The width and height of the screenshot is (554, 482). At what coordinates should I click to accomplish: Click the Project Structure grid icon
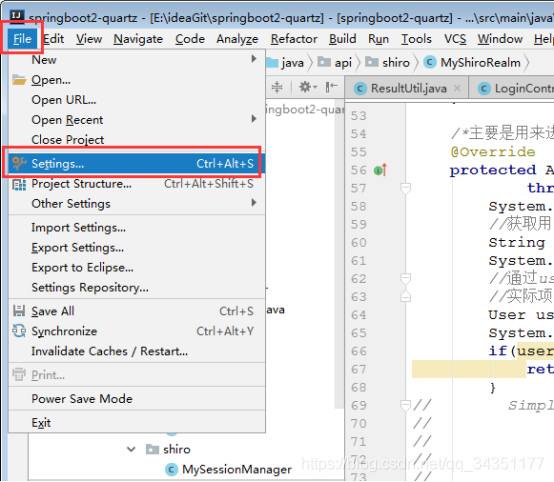19,184
